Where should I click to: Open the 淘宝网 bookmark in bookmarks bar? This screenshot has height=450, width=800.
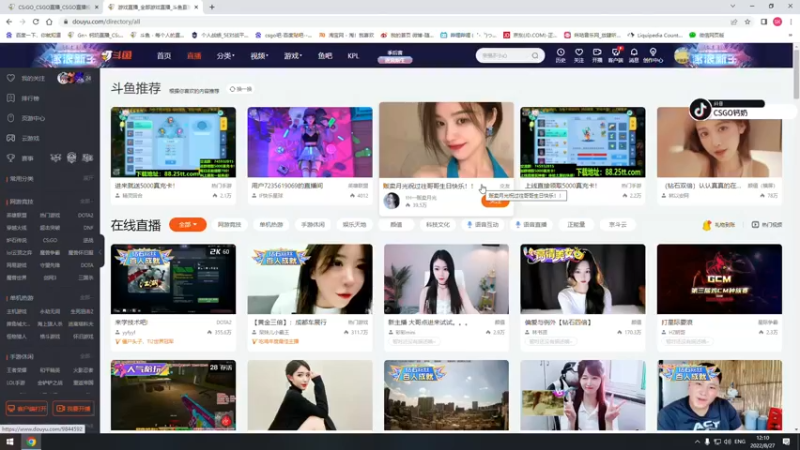(346, 35)
